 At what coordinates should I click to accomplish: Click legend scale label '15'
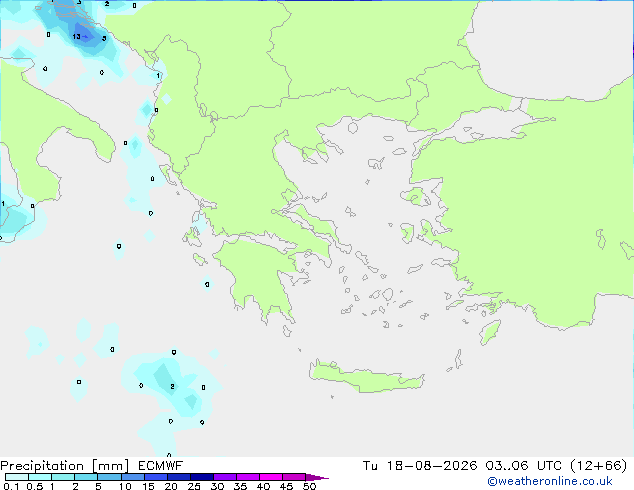pyautogui.click(x=148, y=486)
